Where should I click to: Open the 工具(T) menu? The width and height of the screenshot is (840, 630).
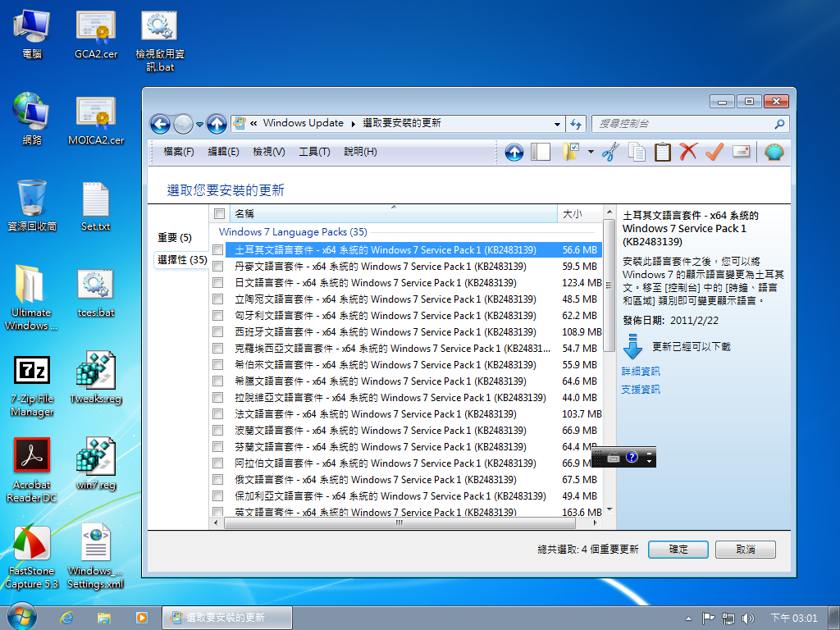[314, 152]
